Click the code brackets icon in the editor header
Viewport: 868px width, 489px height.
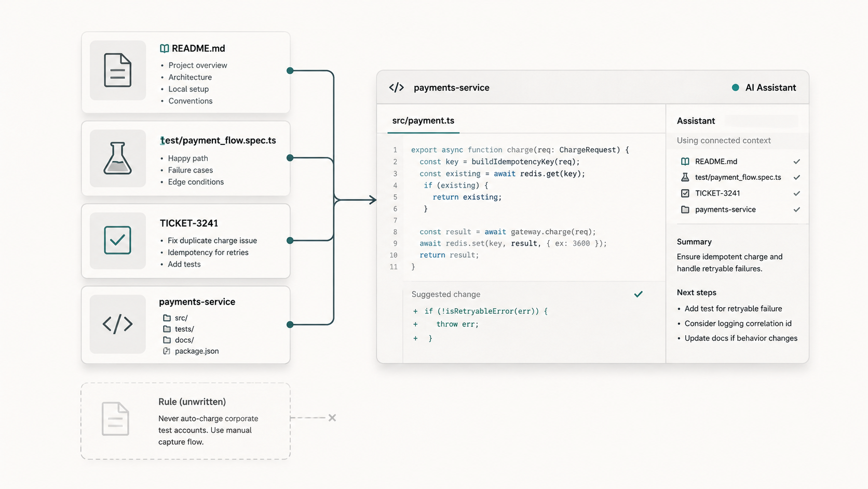(397, 87)
